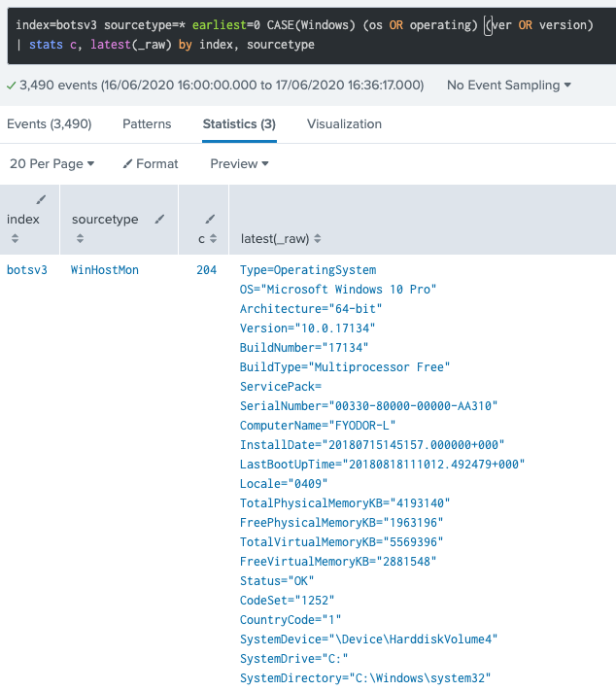Click the sourcetype column pencil edit icon
Image resolution: width=616 pixels, height=691 pixels.
pyautogui.click(x=160, y=220)
